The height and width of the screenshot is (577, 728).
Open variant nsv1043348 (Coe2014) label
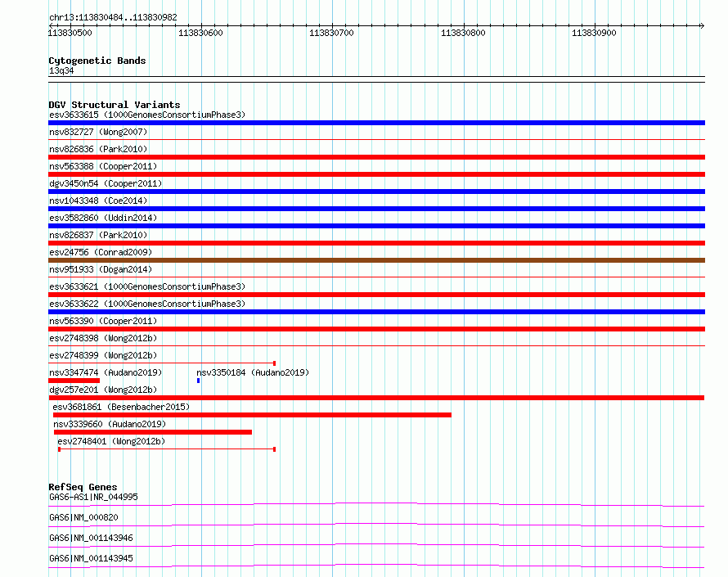[x=98, y=201]
